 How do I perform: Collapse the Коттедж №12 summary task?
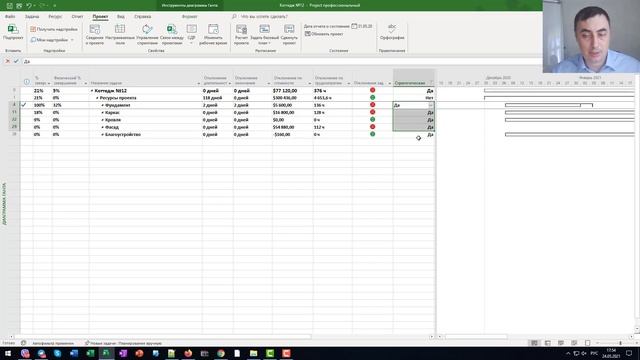click(x=92, y=91)
